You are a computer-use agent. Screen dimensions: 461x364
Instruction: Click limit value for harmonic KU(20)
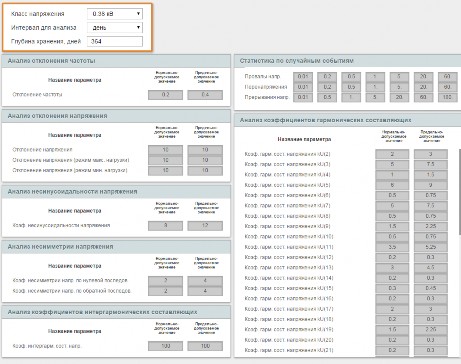pyautogui.click(x=431, y=340)
